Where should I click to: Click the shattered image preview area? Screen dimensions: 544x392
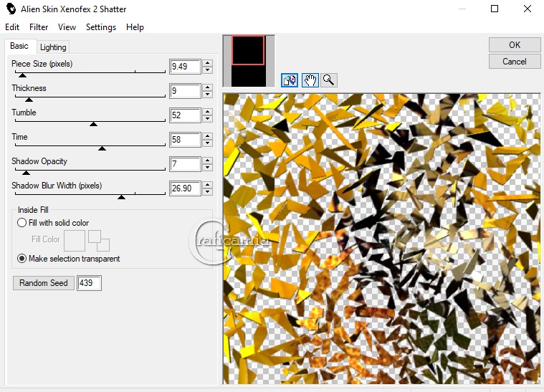tap(381, 239)
